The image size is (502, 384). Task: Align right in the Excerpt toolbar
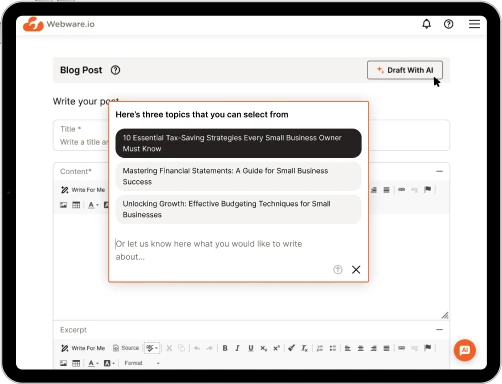(x=373, y=348)
